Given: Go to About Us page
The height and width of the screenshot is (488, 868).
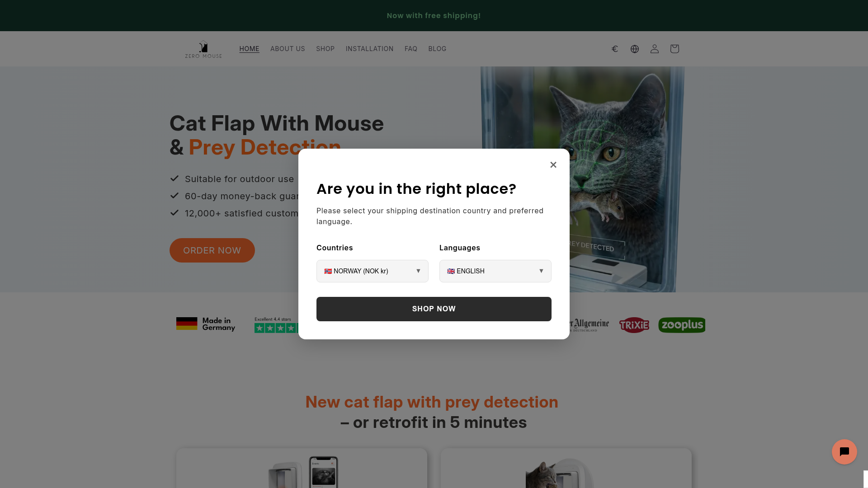Looking at the screenshot, I should tap(288, 49).
